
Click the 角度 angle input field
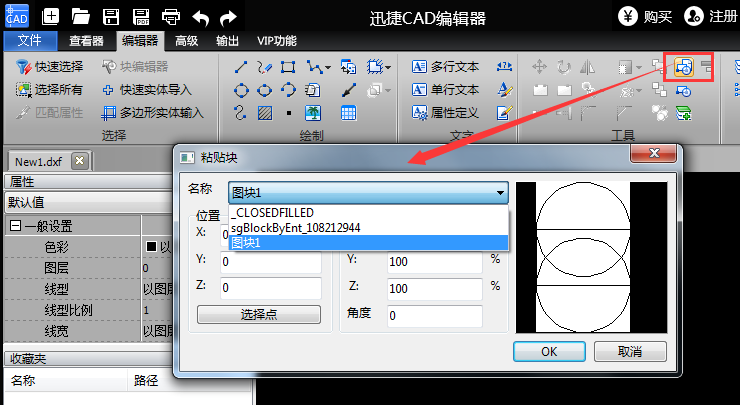[x=435, y=316]
